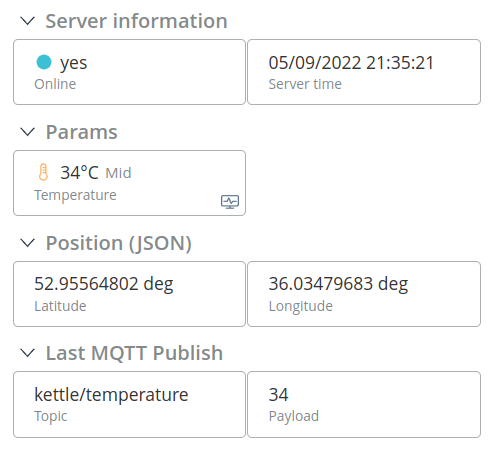Image resolution: width=501 pixels, height=455 pixels.
Task: Click the orange thermometer icon
Action: 43,172
